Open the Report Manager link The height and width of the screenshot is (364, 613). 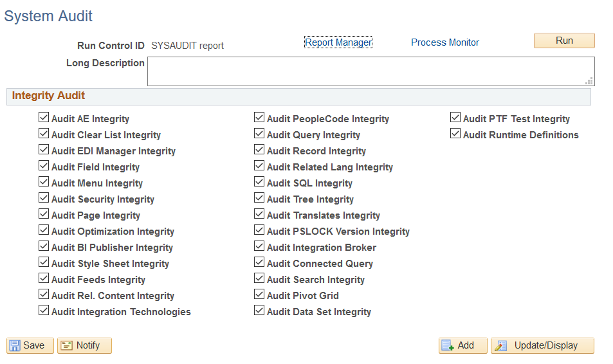click(x=338, y=42)
